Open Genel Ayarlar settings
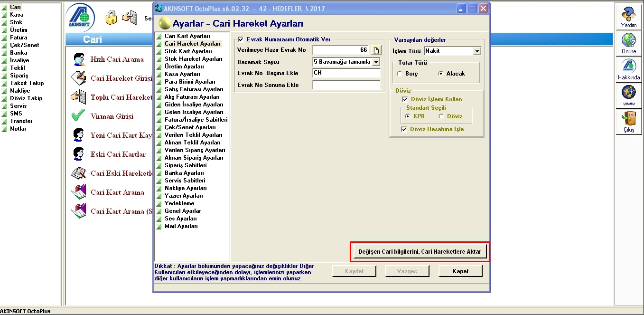 pos(183,211)
